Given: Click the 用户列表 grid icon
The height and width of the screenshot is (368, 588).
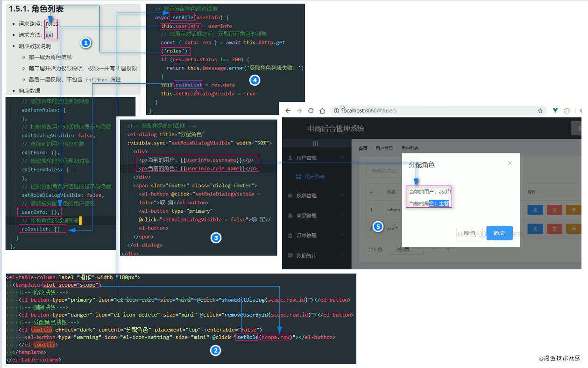Looking at the screenshot, I should [x=299, y=177].
